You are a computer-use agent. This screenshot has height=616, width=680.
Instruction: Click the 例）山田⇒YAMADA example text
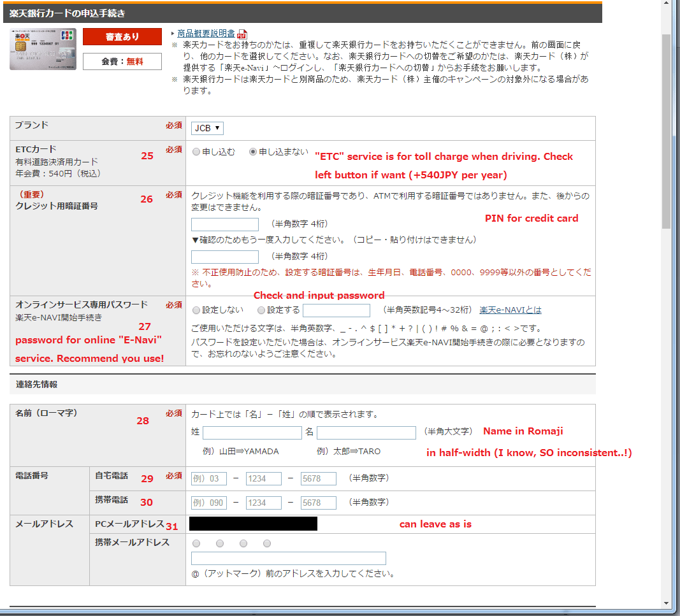pyautogui.click(x=241, y=451)
